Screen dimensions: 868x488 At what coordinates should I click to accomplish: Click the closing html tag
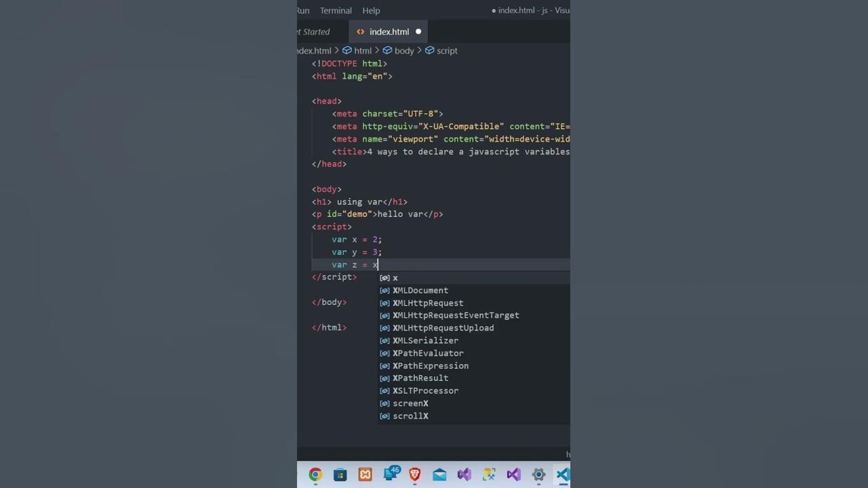(x=329, y=327)
